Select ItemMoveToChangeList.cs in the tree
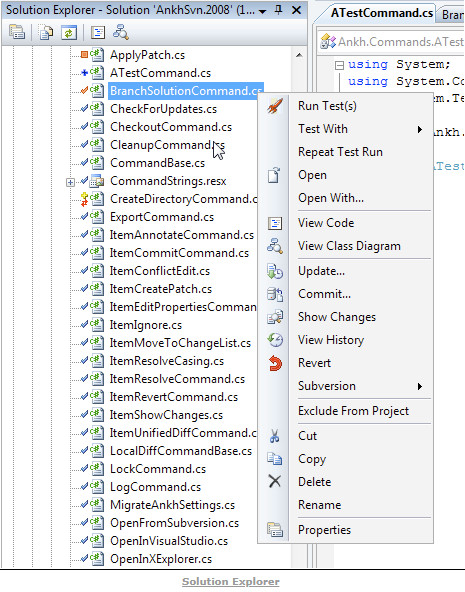 pyautogui.click(x=180, y=343)
